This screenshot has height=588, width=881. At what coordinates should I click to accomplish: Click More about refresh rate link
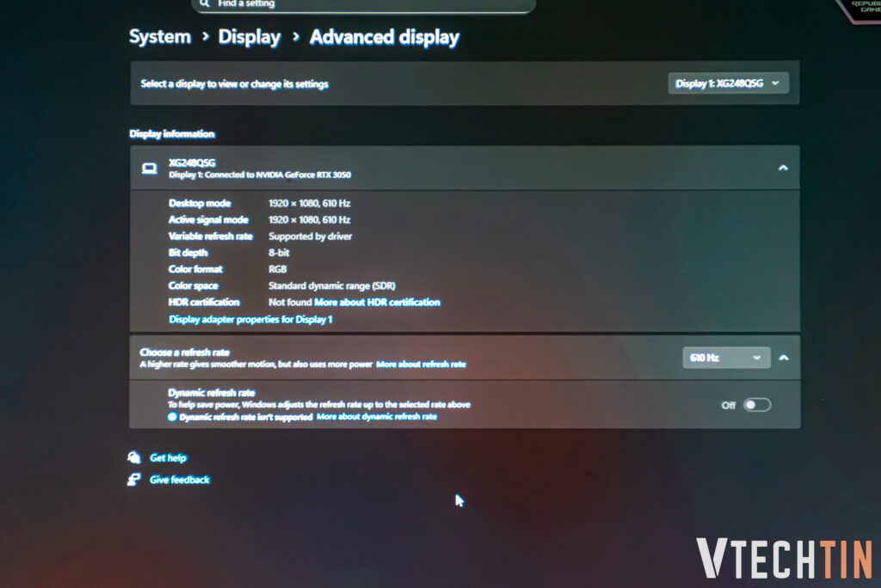click(x=421, y=364)
